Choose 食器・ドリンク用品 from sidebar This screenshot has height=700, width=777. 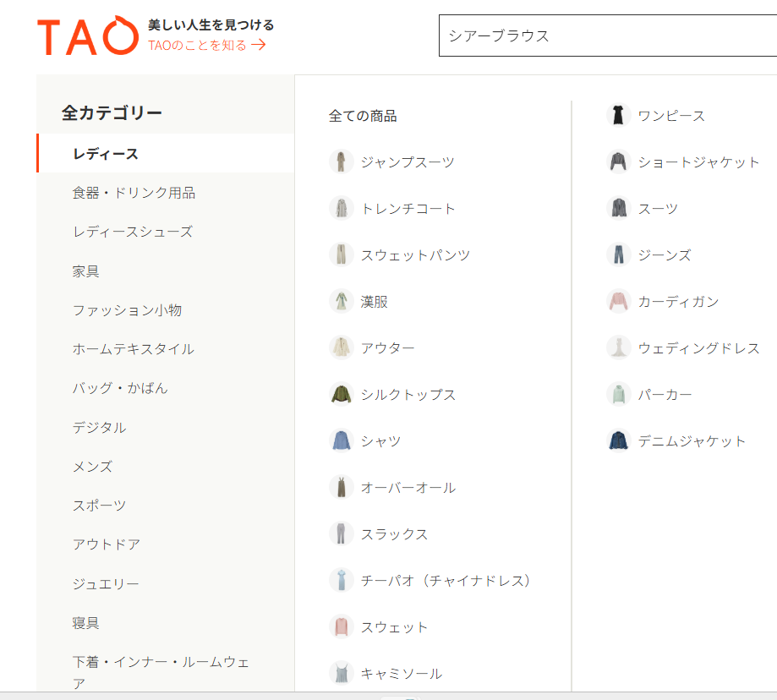[134, 193]
